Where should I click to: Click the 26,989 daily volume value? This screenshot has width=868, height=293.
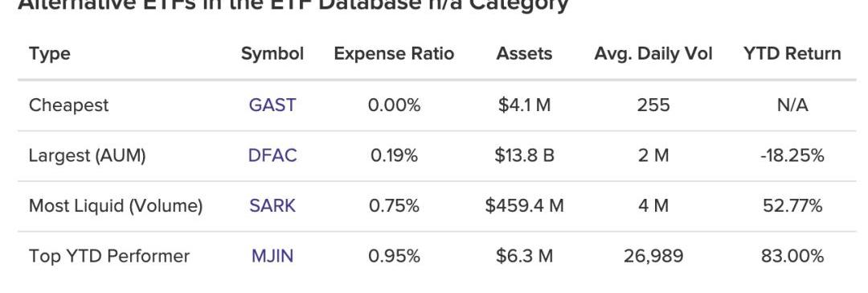pos(653,256)
